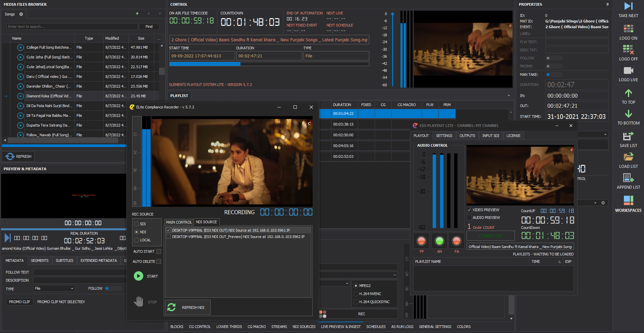Check ES5 NDI OUT_Preview source
Viewport: 644px width, 333px height.
pos(168,237)
